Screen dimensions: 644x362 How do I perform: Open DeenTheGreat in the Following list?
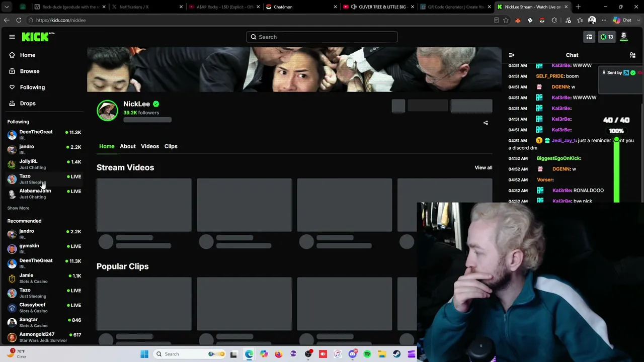tap(44, 134)
